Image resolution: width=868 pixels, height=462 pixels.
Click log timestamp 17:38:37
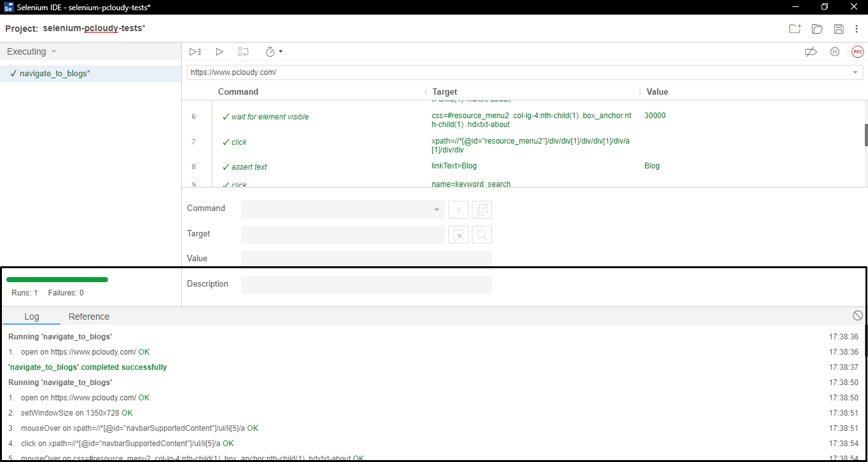tap(844, 367)
